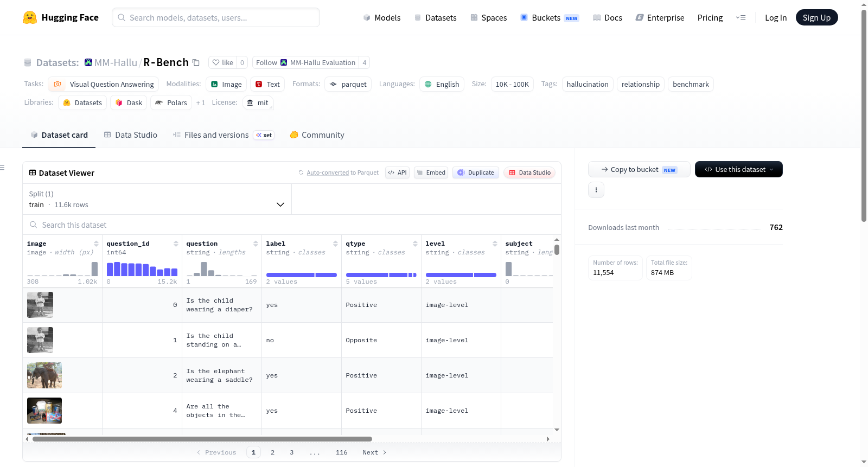Sort the label column using its sort arrows
Viewport: 868px width, 467px height.
[x=335, y=244]
